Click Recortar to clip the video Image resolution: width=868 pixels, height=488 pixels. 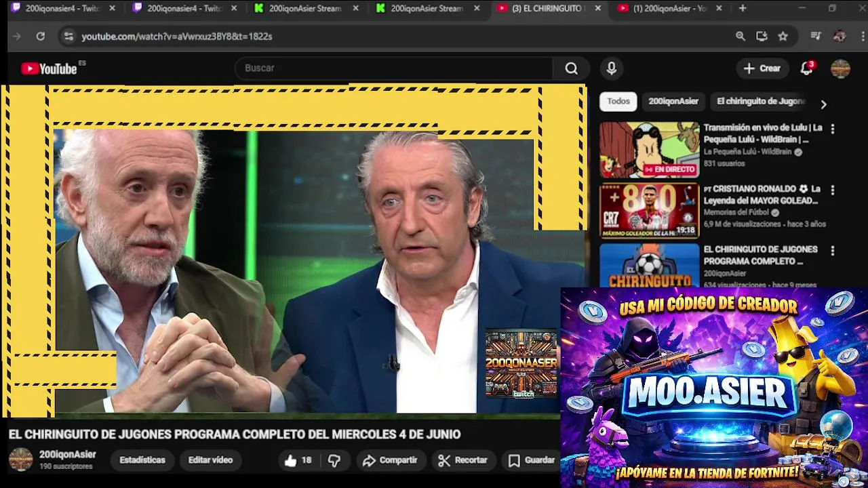462,461
